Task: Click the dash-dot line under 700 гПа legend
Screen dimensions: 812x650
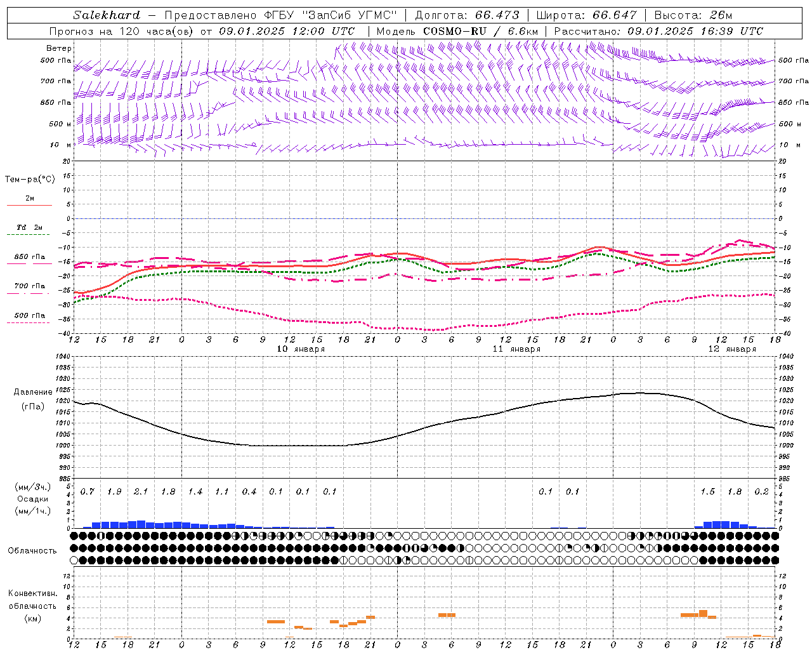Action: click(29, 293)
